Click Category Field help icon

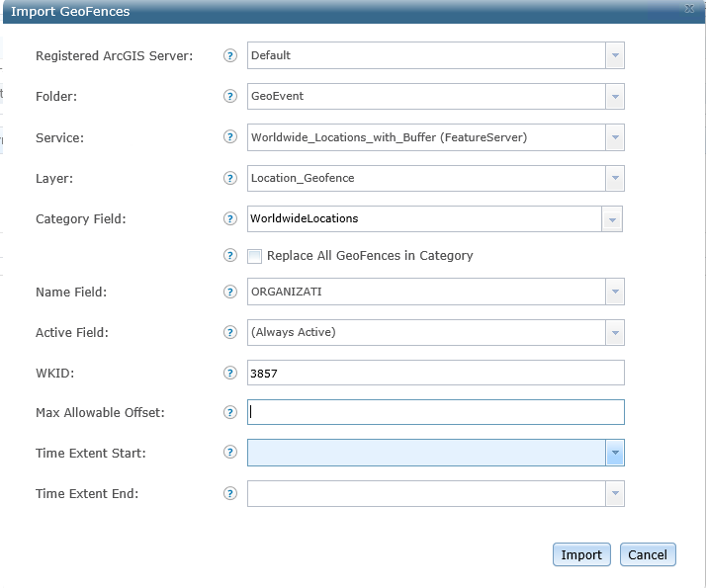230,218
